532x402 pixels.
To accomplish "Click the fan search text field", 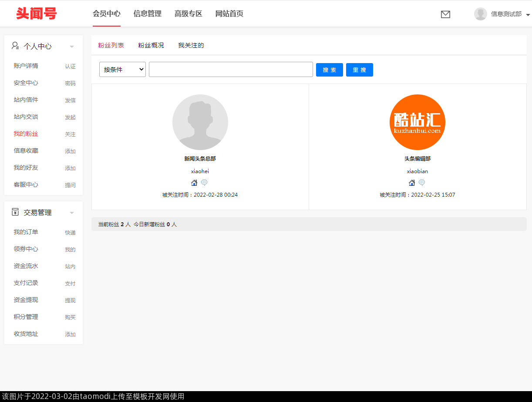I will (x=231, y=70).
